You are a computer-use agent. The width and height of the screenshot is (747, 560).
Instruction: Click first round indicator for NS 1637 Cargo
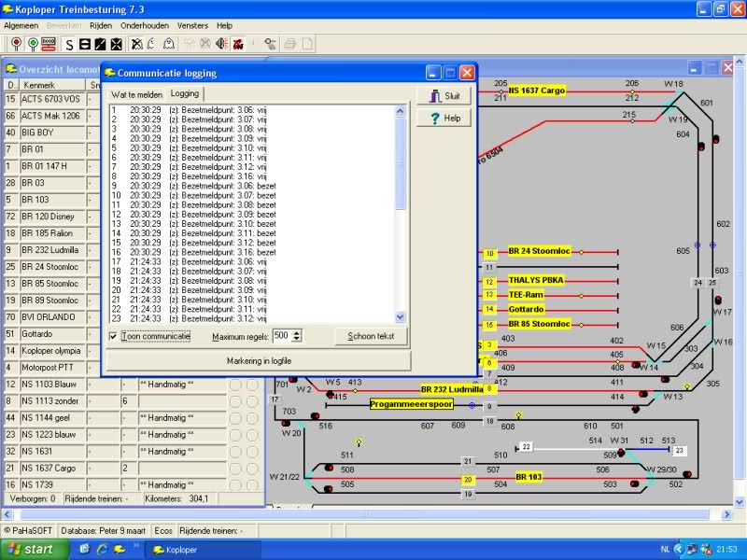point(236,469)
